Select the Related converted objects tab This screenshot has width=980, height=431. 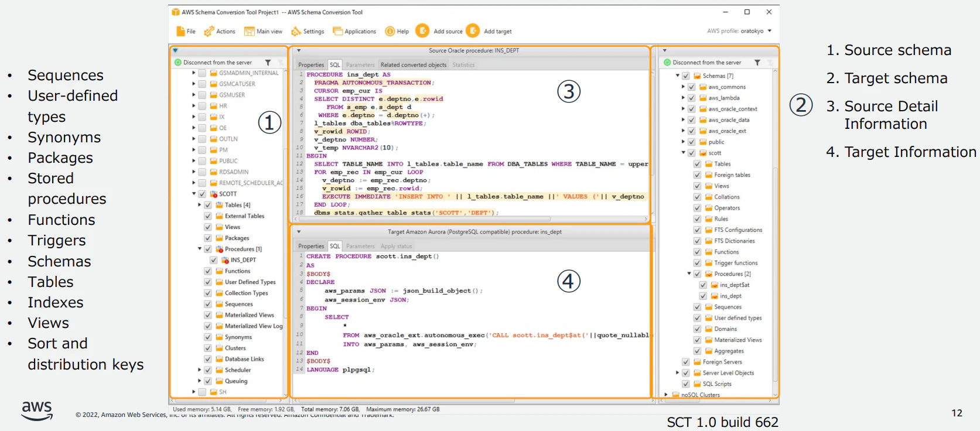point(414,65)
